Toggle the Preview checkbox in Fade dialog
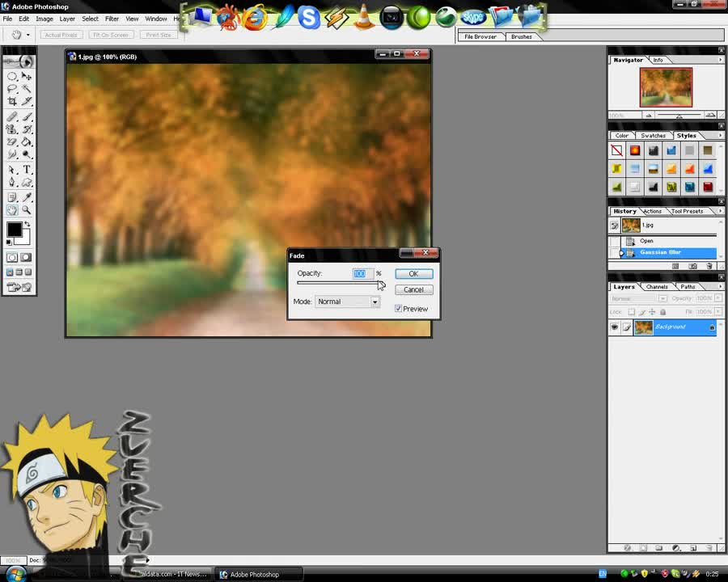The width and height of the screenshot is (728, 582). (x=398, y=309)
